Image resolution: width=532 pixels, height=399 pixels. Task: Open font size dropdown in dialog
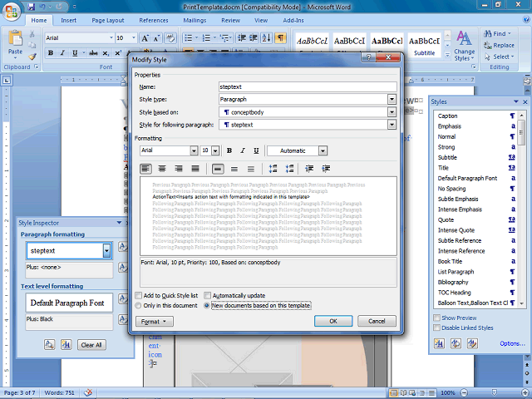215,150
